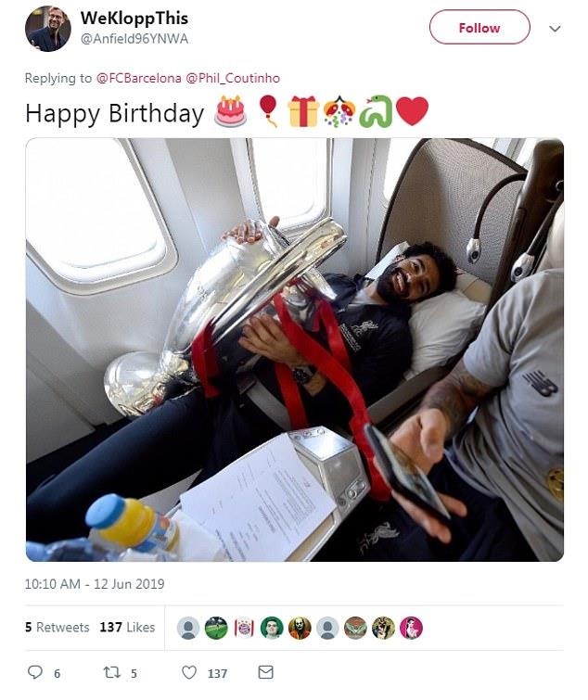Click the envelope direct message icon
The image size is (588, 700).
(x=265, y=672)
